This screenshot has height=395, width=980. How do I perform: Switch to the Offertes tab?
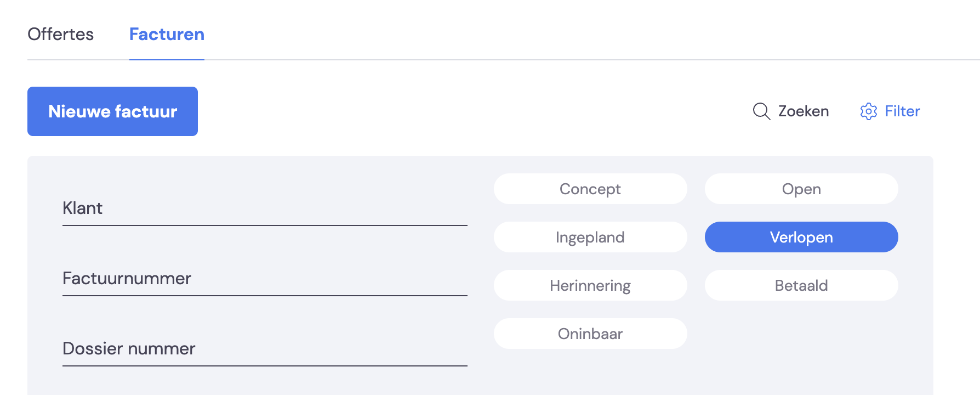click(x=61, y=34)
